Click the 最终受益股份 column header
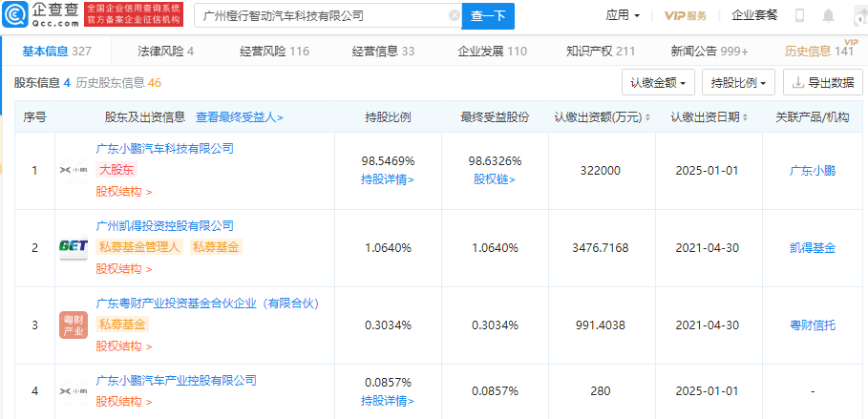The width and height of the screenshot is (868, 419). [x=495, y=117]
